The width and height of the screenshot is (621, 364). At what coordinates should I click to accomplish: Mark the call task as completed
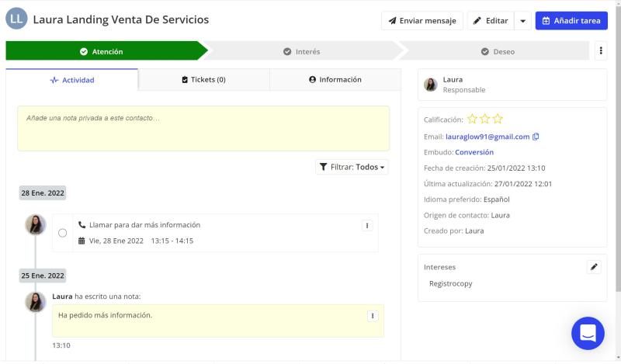point(63,233)
